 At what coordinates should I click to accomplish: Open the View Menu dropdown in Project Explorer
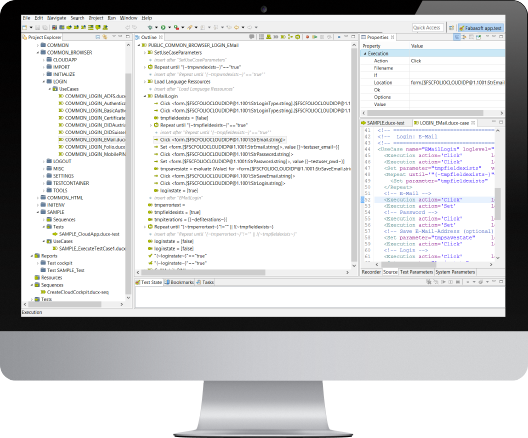pyautogui.click(x=113, y=36)
